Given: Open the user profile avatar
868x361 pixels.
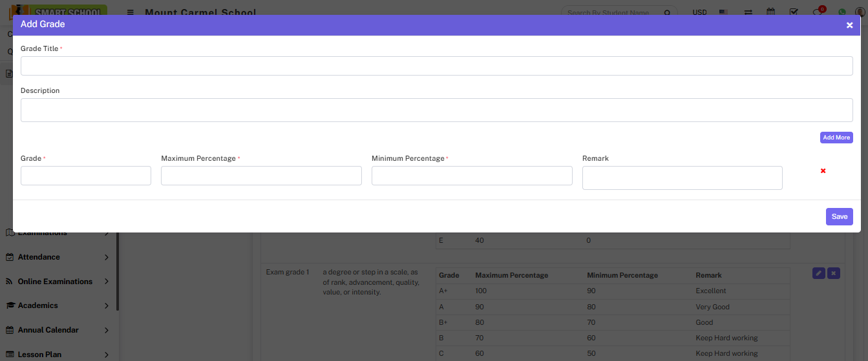Looking at the screenshot, I should click(861, 12).
